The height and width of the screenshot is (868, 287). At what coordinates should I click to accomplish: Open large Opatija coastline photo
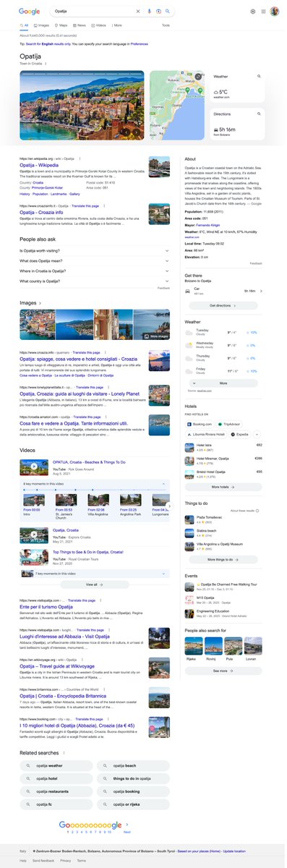point(82,105)
